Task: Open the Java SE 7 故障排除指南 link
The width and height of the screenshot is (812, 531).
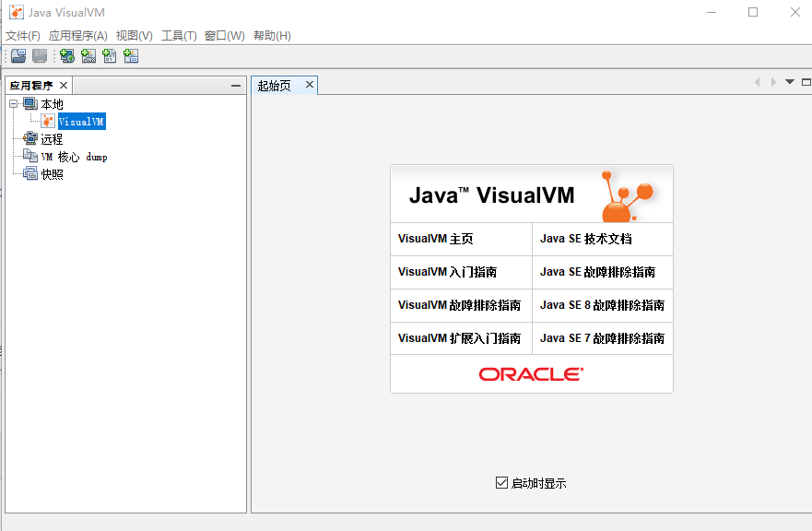Action: tap(602, 338)
